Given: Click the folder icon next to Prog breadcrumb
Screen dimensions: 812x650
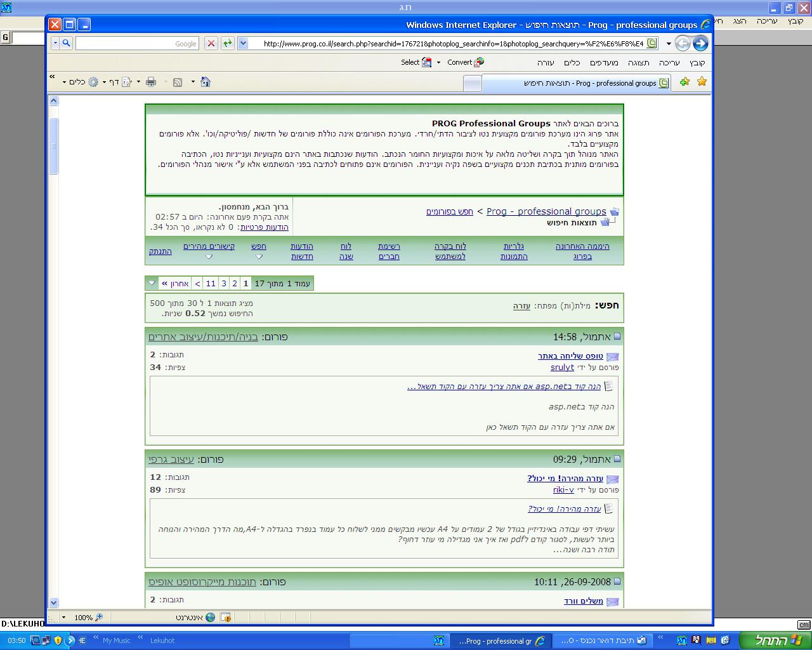Looking at the screenshot, I should (x=614, y=212).
